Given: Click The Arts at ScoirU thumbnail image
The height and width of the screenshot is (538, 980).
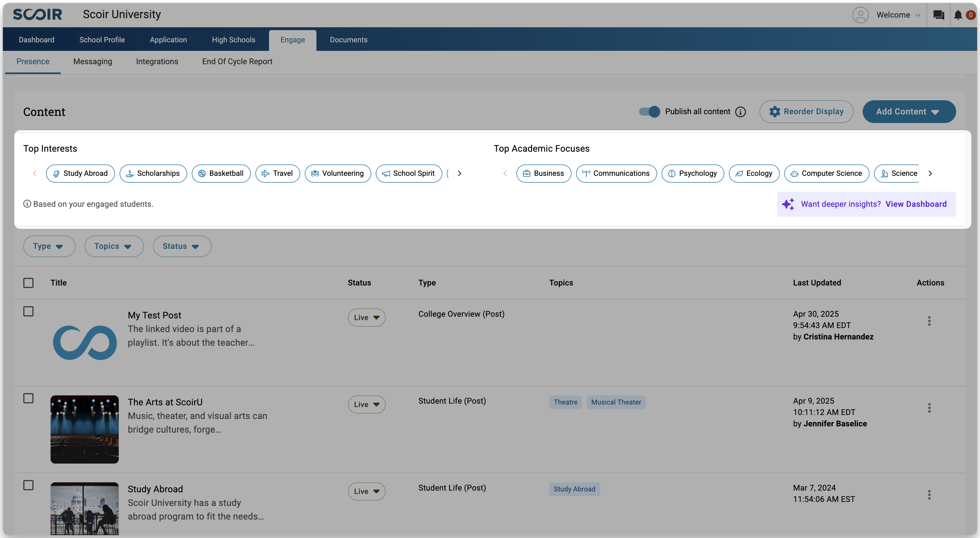Looking at the screenshot, I should pos(84,429).
